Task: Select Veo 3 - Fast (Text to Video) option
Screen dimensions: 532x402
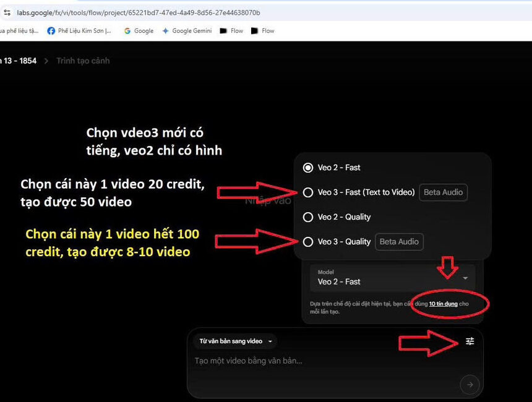Action: coord(308,192)
